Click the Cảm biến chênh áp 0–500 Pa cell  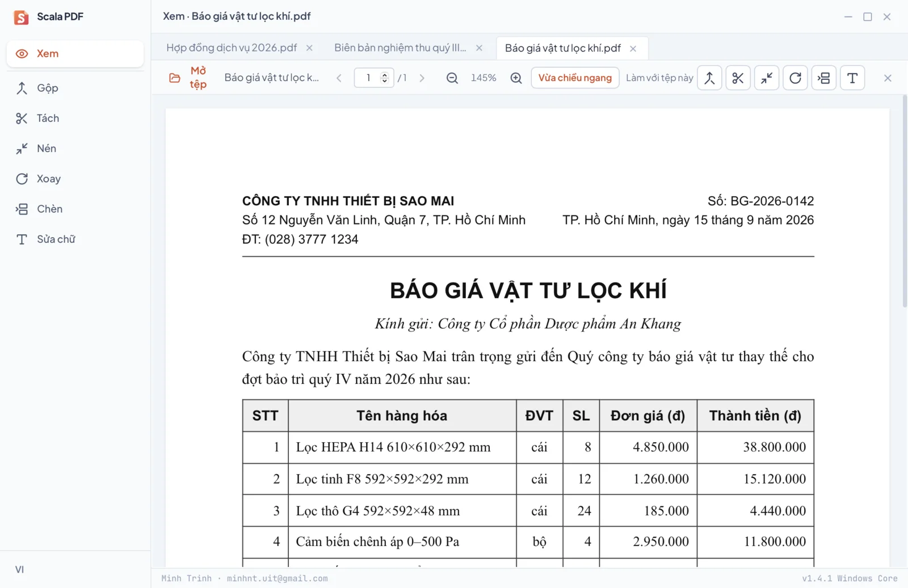coord(402,542)
